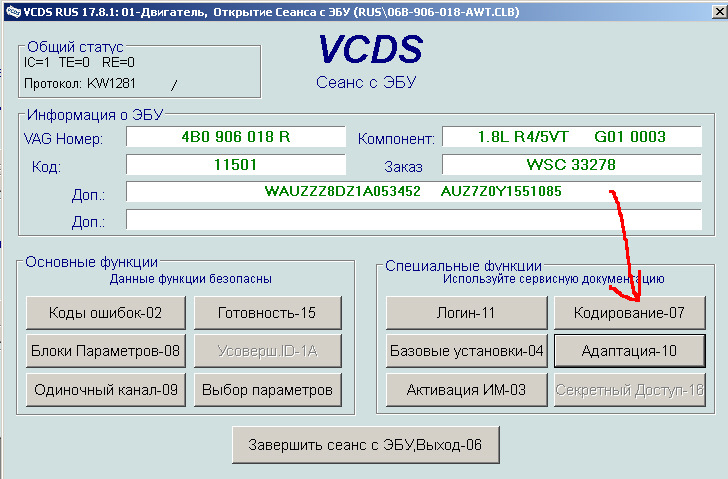Click the Доп. field containing WAUZZZ8DZ1A053452
The image size is (728, 479).
[x=414, y=192]
